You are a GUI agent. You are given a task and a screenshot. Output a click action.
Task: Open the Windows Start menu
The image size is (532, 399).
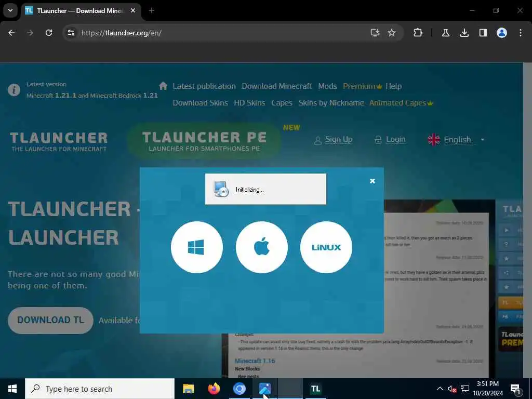pyautogui.click(x=12, y=389)
